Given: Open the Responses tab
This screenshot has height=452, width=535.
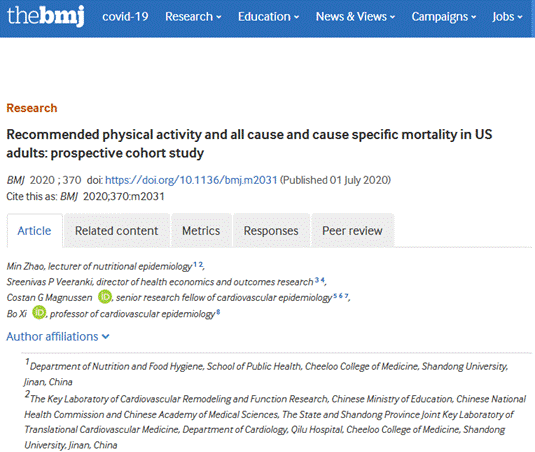Looking at the screenshot, I should (271, 231).
